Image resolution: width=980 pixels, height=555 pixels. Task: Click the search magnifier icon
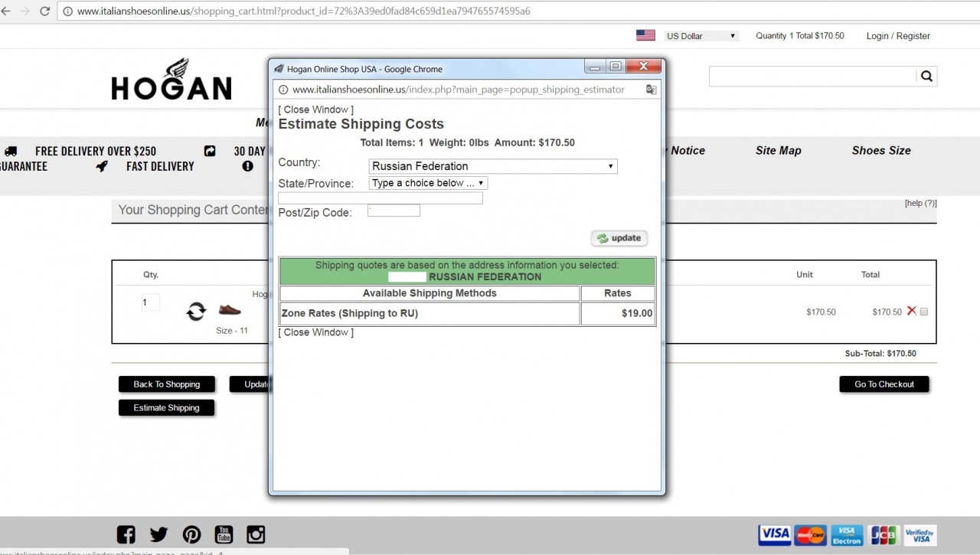[x=926, y=76]
